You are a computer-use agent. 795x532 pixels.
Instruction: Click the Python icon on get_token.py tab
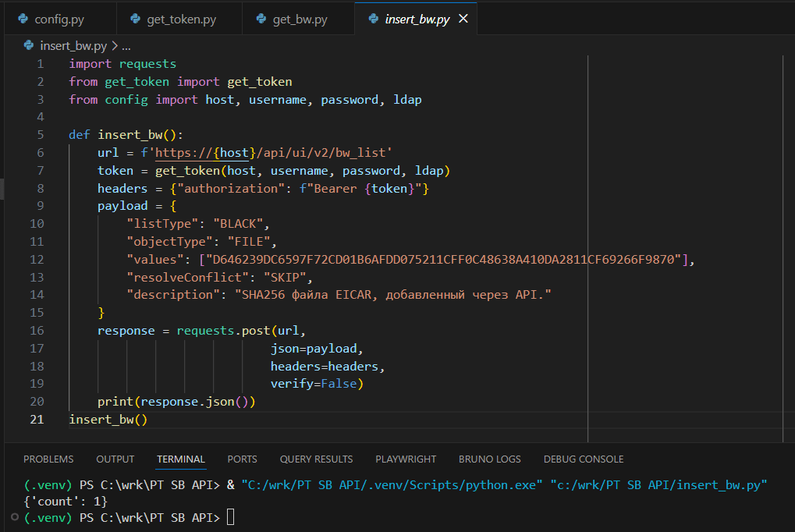pos(136,19)
